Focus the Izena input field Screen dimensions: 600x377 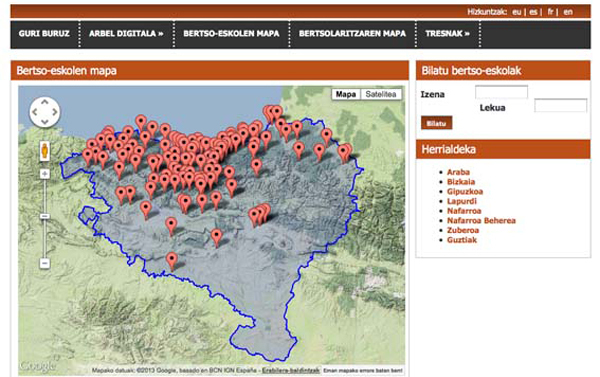(501, 92)
